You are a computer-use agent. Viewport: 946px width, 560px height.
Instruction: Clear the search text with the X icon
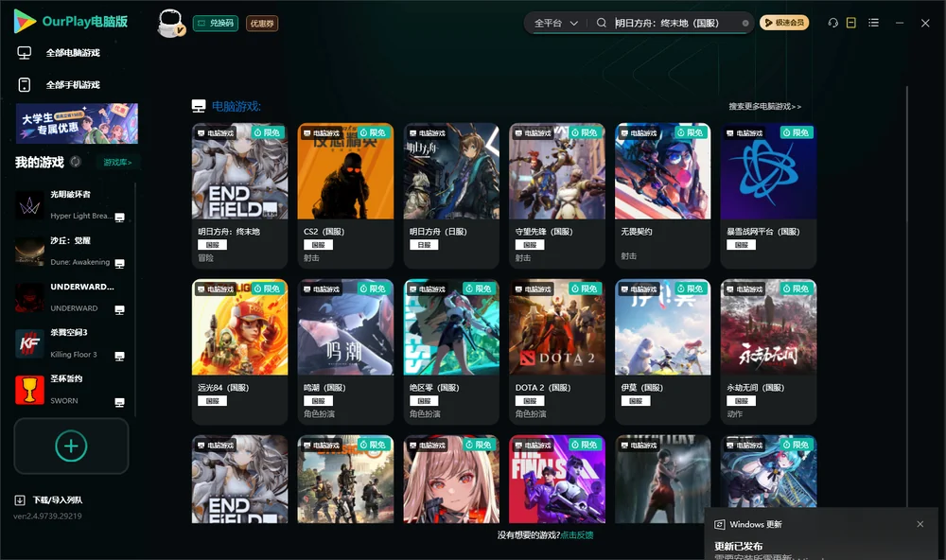point(745,24)
